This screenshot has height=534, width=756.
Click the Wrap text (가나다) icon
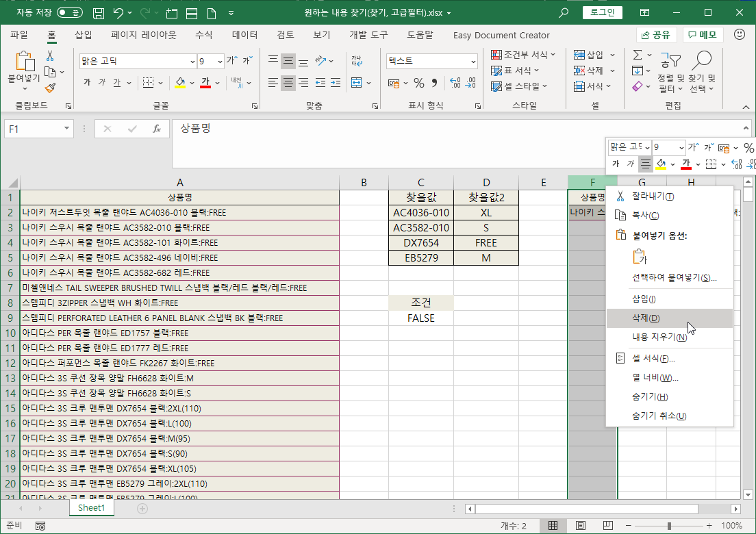click(357, 61)
